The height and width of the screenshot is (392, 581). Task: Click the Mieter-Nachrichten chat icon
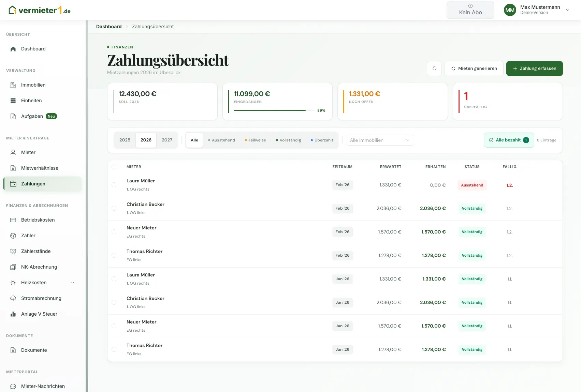point(13,386)
